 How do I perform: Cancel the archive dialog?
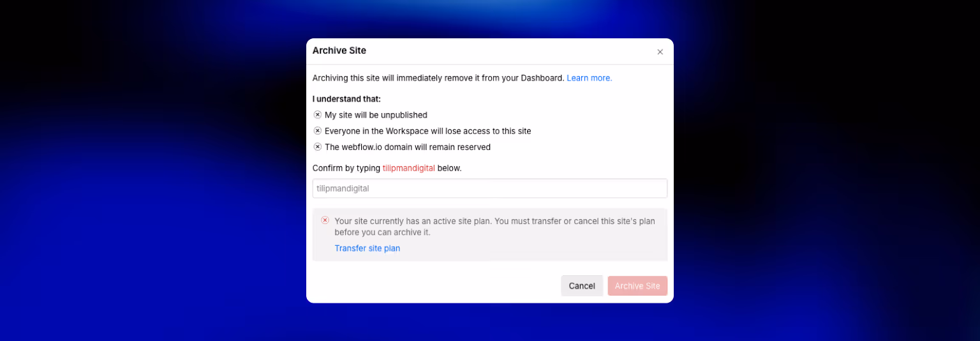tap(582, 286)
